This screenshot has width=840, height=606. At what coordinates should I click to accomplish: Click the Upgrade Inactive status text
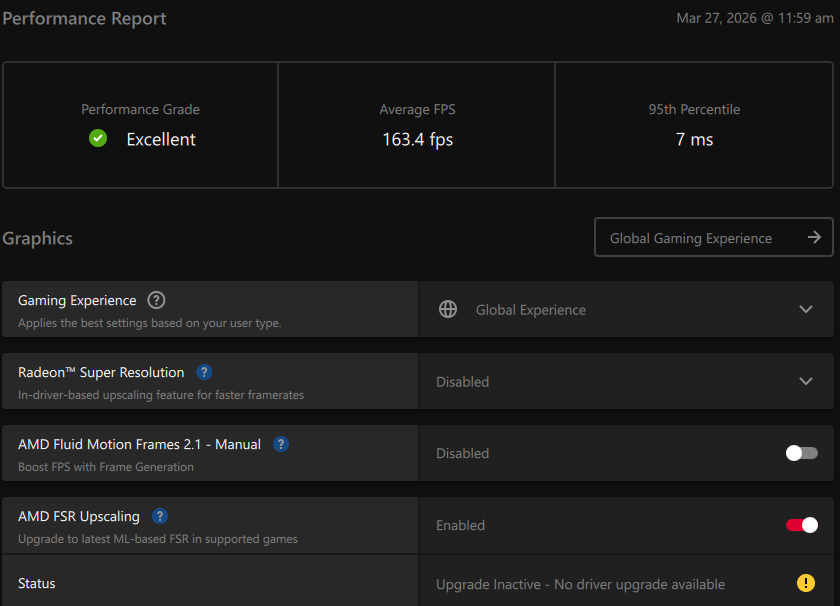point(580,584)
